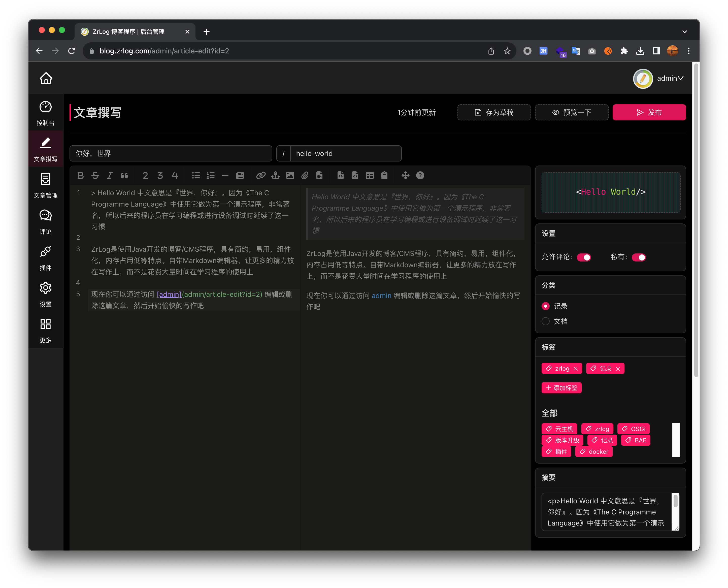Open 更多 in the sidebar
Image resolution: width=728 pixels, height=588 pixels.
(46, 331)
